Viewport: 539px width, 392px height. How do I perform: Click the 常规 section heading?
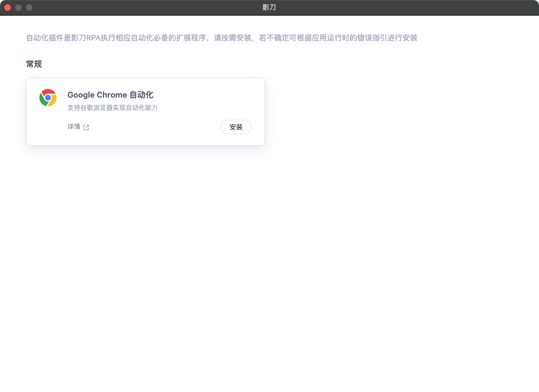[34, 64]
